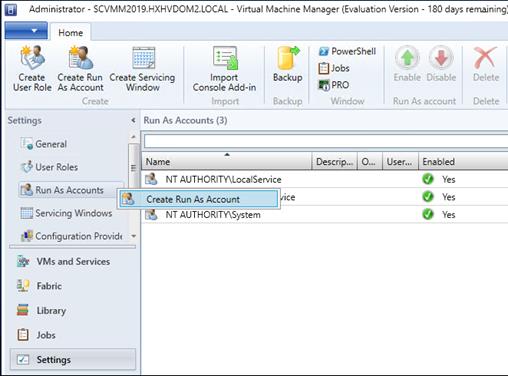508x376 pixels.
Task: Click the Run As Accounts (3) heading
Action: [185, 120]
